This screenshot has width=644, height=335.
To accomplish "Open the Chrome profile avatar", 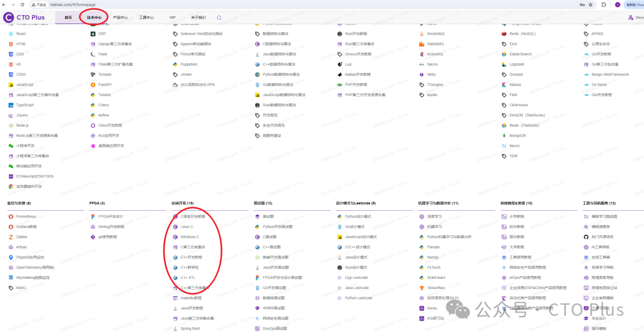I will [617, 5].
